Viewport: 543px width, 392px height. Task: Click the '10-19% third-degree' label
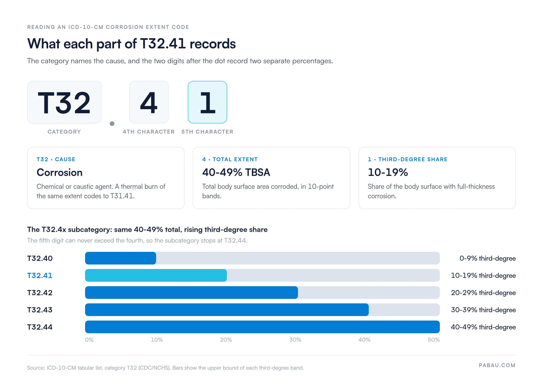483,276
